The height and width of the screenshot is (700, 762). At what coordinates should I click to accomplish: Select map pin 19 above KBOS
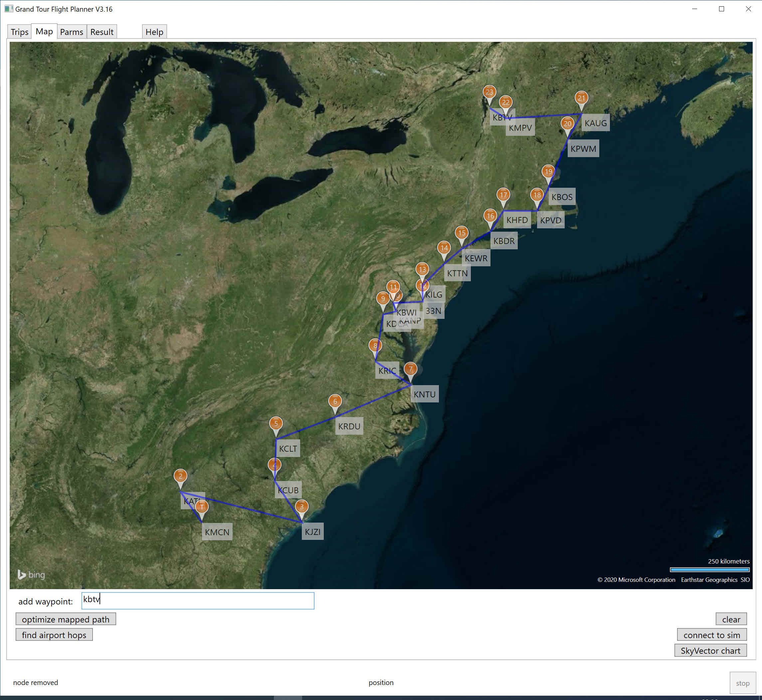tap(548, 172)
